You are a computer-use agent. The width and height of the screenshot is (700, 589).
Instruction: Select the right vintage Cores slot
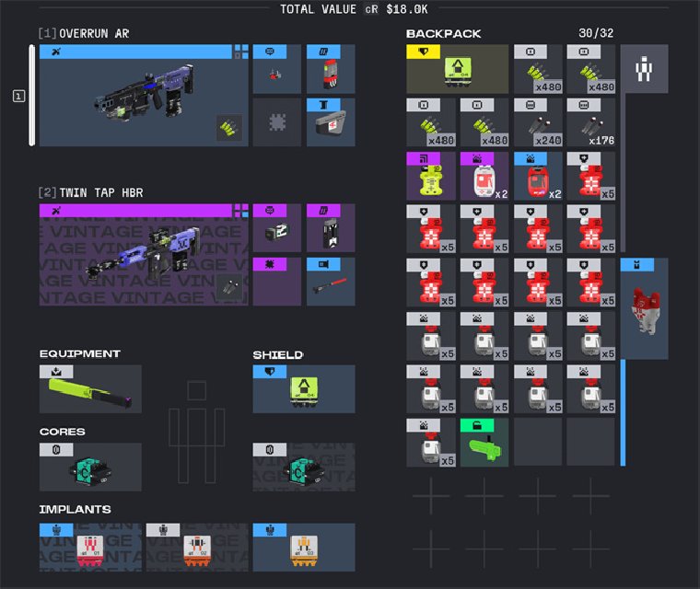(304, 467)
